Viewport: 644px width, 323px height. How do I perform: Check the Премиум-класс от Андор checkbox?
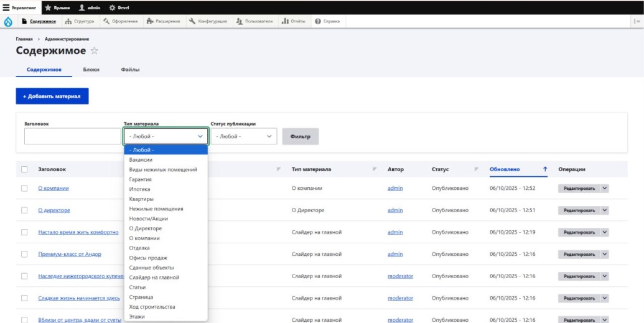pyautogui.click(x=24, y=254)
